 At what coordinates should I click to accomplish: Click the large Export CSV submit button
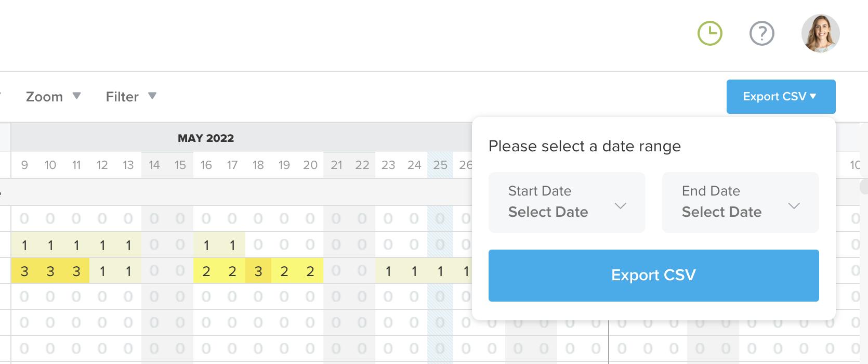[x=653, y=275]
